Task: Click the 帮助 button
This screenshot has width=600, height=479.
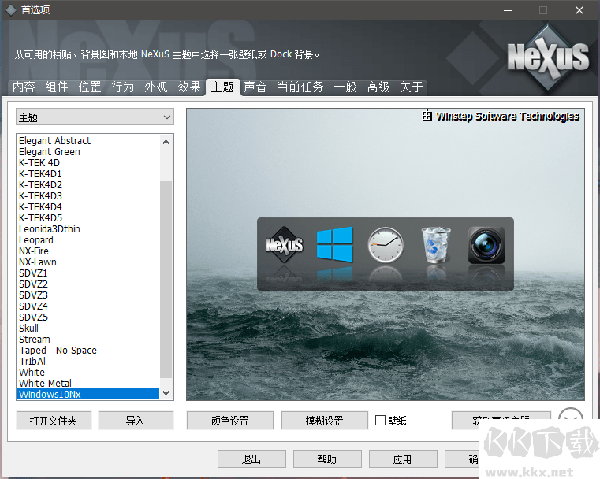Action: pos(327,460)
